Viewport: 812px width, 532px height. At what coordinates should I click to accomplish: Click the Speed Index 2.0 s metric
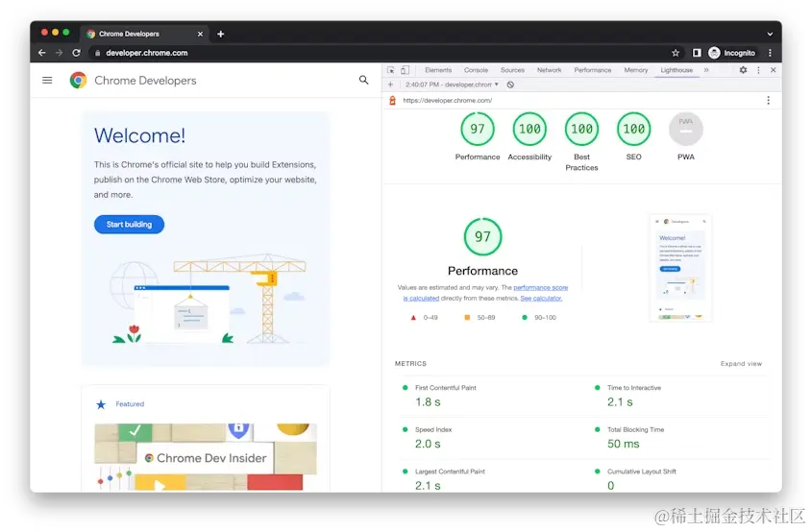(491, 438)
